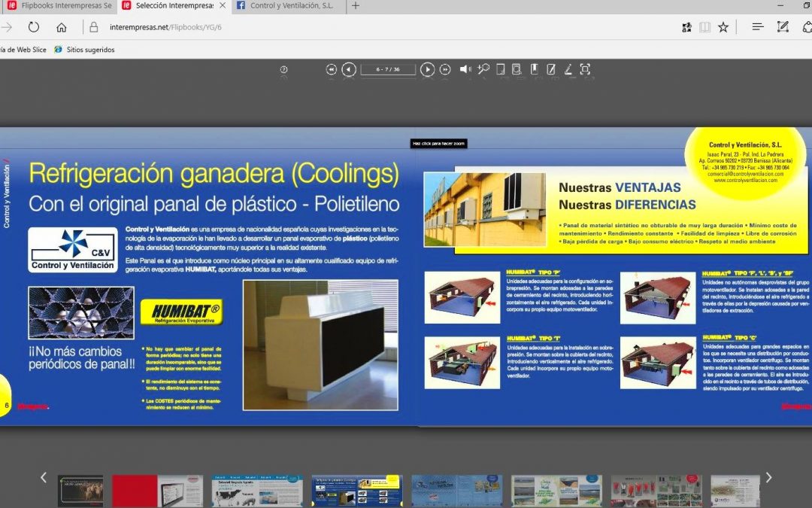Viewport: 812px width, 508px height.
Task: Close the Selección Interempresas tab
Action: (223, 6)
